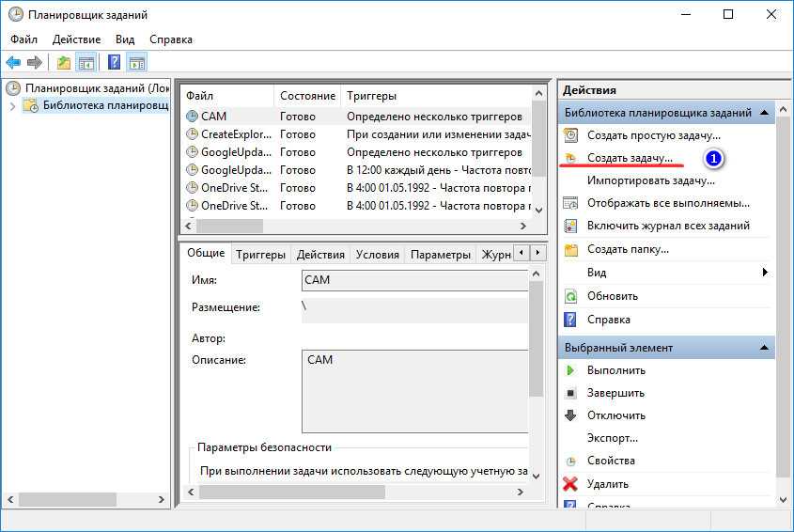
Task: Open the 'Действие' menu in the menu bar
Action: (x=76, y=39)
